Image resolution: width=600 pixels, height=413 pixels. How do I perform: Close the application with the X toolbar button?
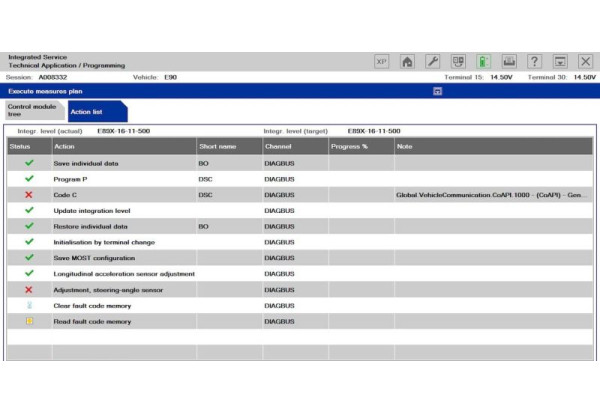pyautogui.click(x=585, y=61)
